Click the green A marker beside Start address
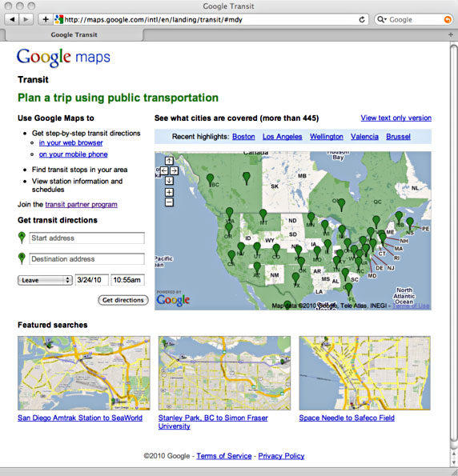The image size is (458, 476). [x=22, y=238]
